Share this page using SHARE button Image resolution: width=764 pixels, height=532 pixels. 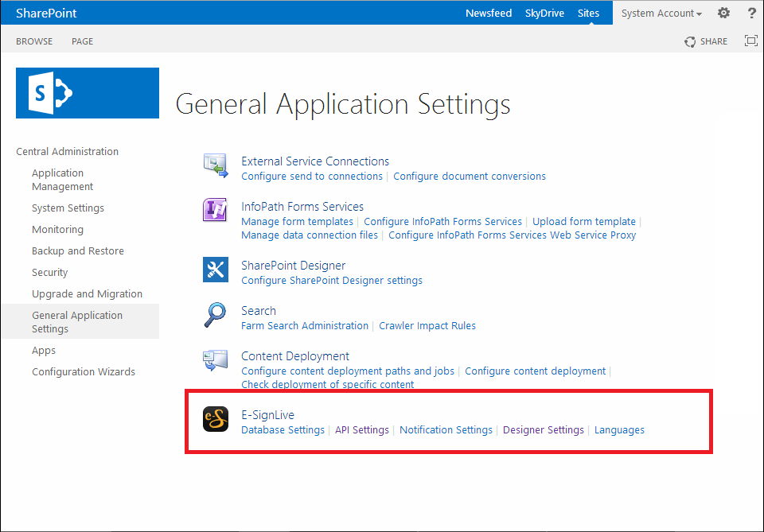pyautogui.click(x=706, y=41)
